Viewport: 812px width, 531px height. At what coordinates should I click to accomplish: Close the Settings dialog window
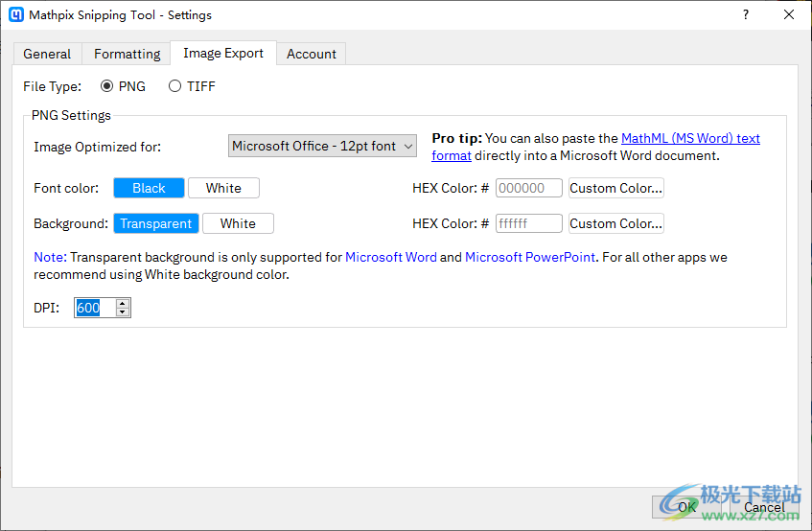[789, 14]
